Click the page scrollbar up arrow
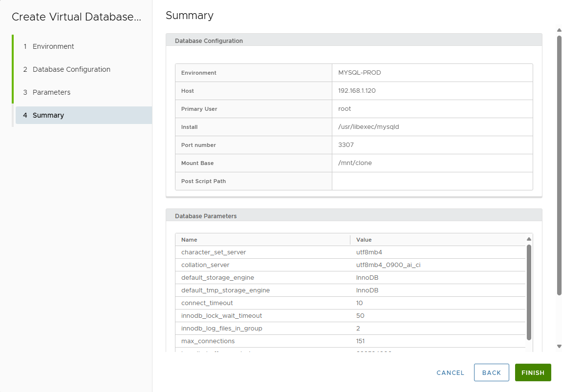 coord(559,30)
